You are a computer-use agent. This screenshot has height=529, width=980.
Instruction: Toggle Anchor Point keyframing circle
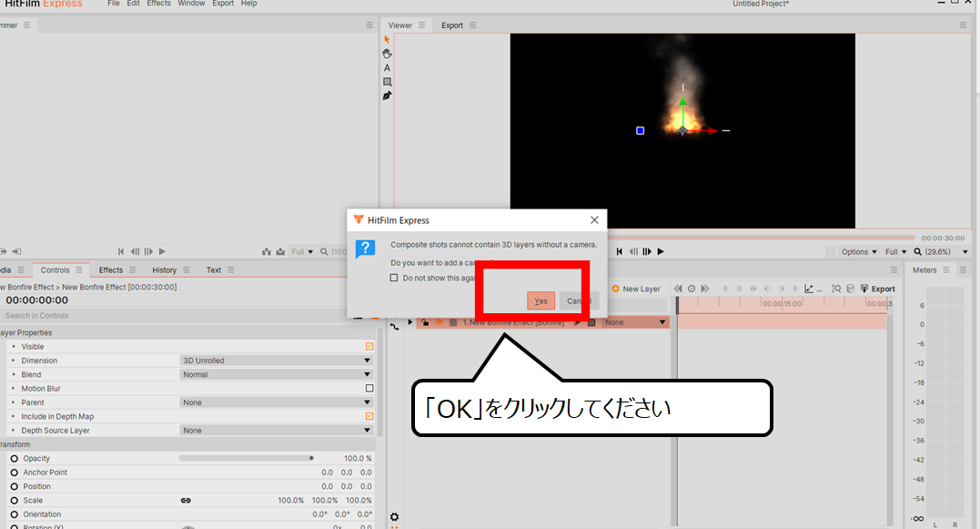point(15,473)
